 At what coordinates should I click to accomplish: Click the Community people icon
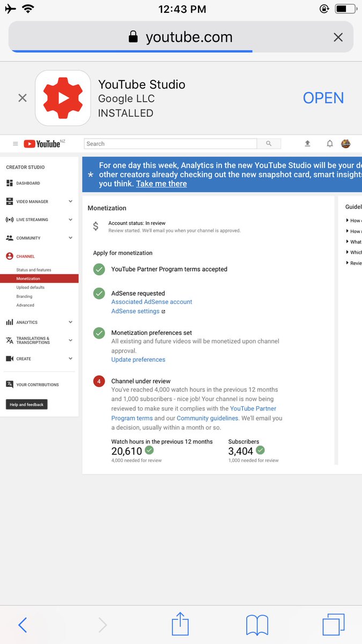pos(10,238)
